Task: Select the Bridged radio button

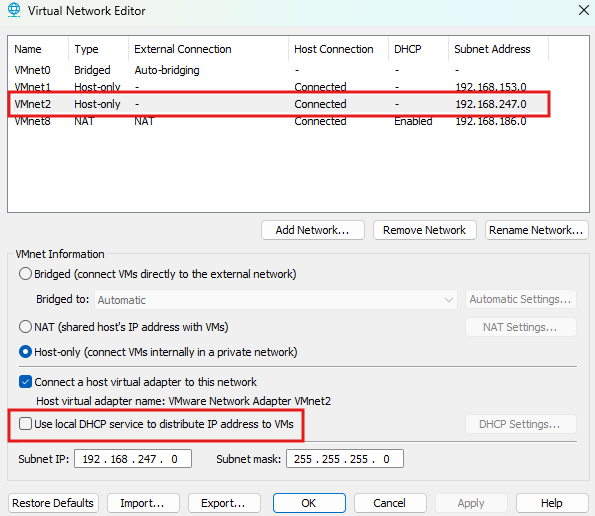Action: coord(25,274)
